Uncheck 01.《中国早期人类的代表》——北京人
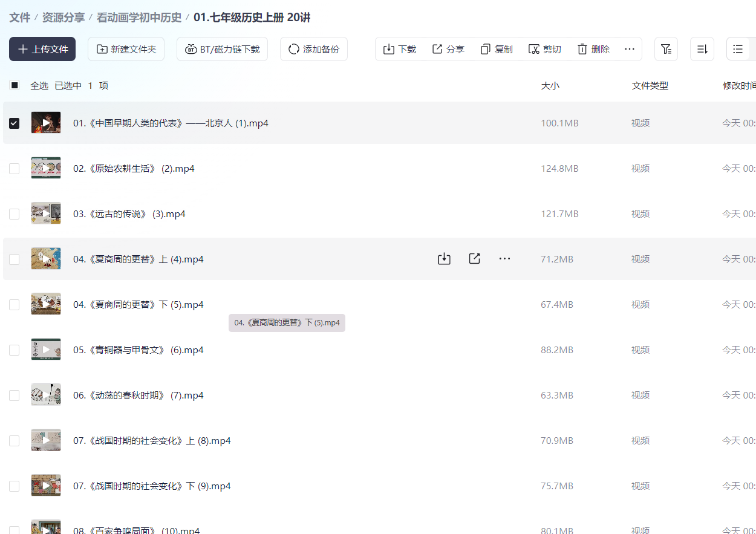The image size is (756, 534). pos(14,123)
